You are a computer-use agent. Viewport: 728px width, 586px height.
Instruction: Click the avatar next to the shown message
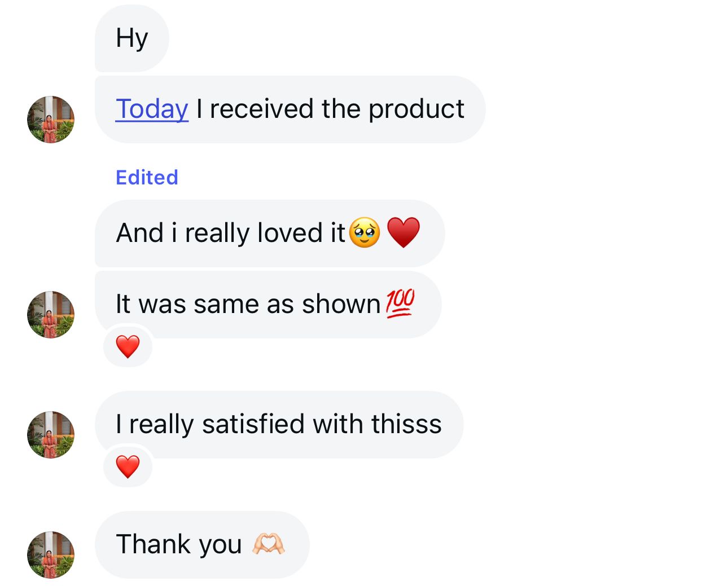coord(50,315)
